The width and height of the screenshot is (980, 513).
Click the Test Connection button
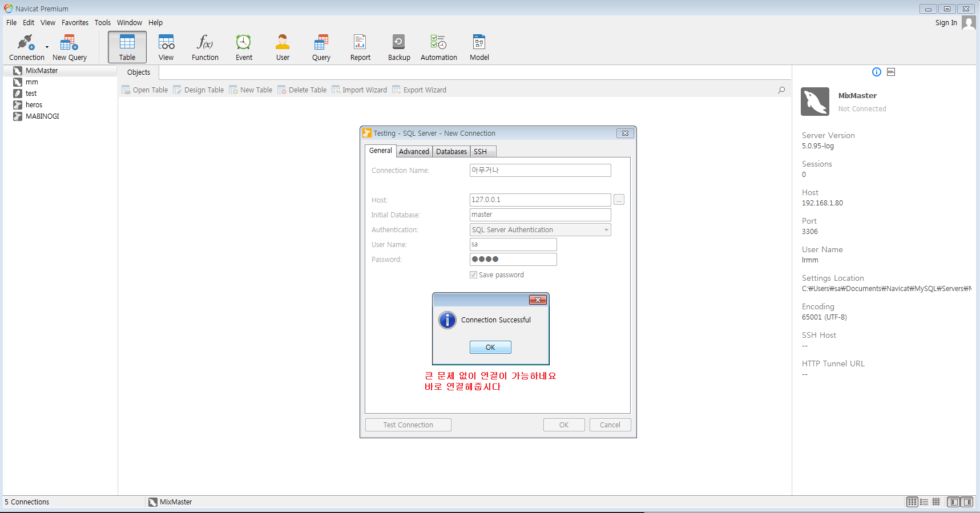pyautogui.click(x=408, y=425)
